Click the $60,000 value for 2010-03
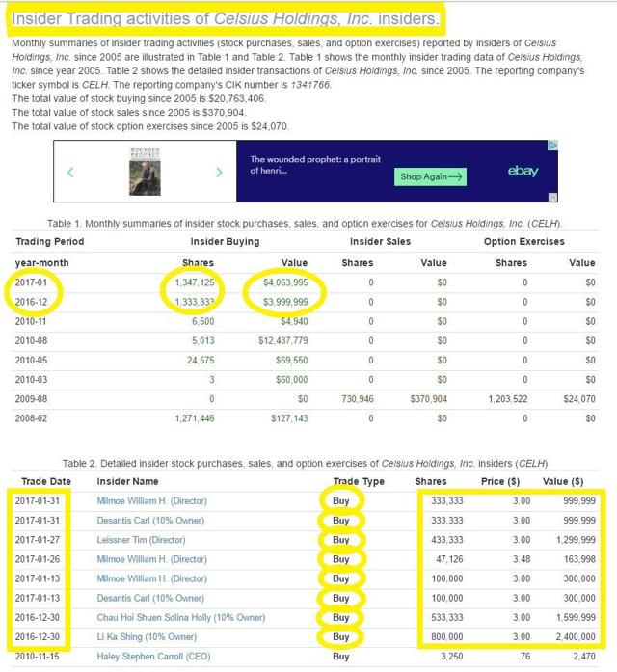Viewport: 617px width, 672px height. (292, 380)
